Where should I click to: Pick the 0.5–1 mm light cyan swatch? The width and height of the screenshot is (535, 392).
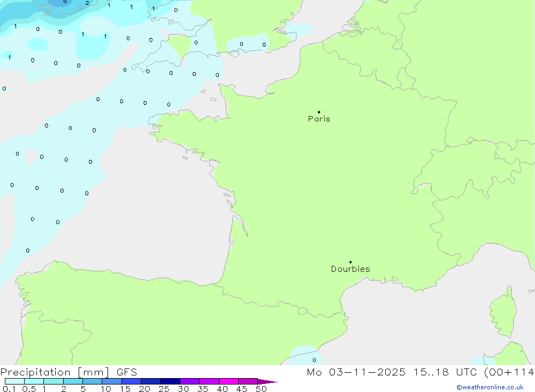click(34, 381)
